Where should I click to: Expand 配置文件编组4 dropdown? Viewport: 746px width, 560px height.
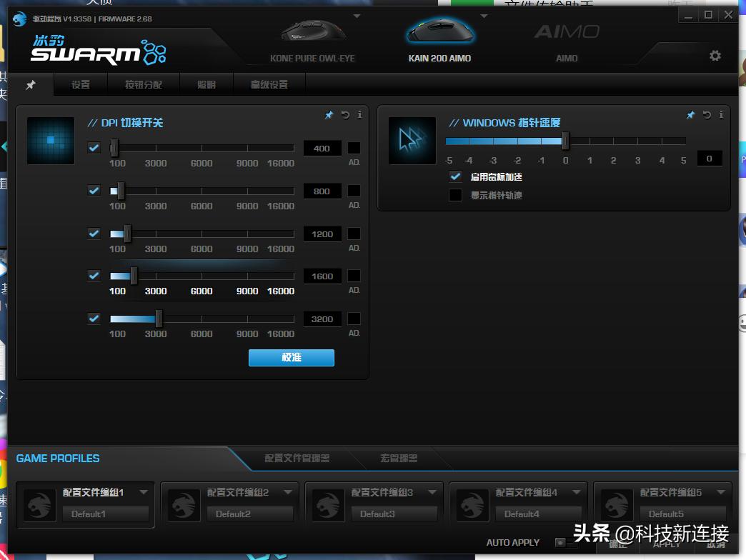(577, 492)
